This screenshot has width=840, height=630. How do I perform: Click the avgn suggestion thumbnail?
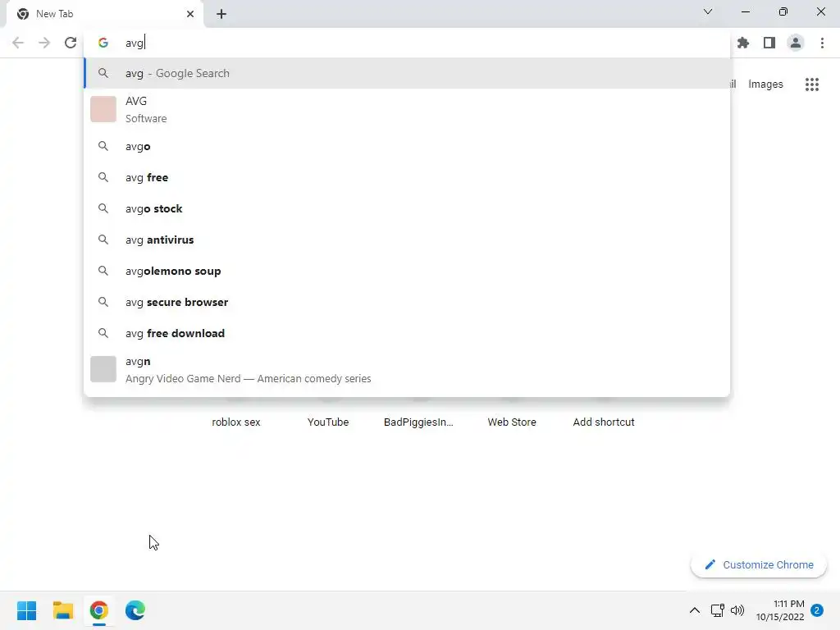coord(103,370)
